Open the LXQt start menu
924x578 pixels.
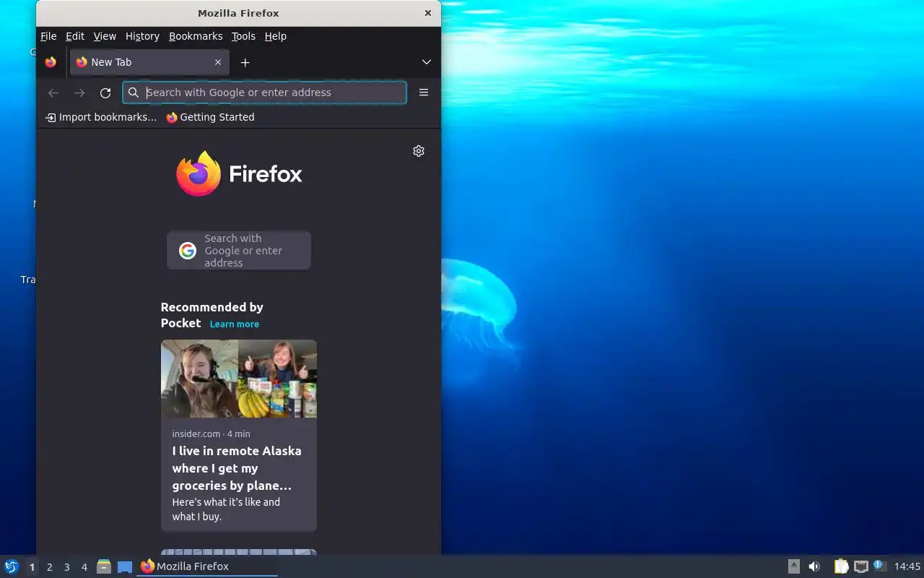12,566
